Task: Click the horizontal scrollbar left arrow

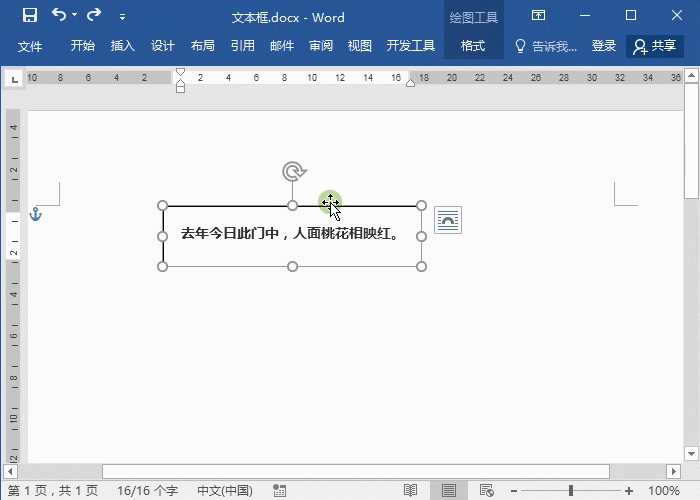Action: pyautogui.click(x=10, y=471)
